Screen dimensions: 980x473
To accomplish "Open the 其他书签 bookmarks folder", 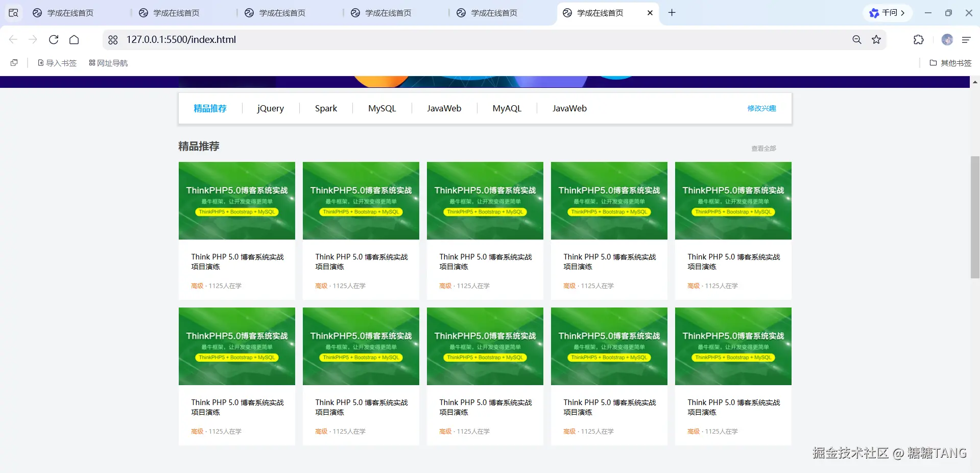I will pos(950,63).
